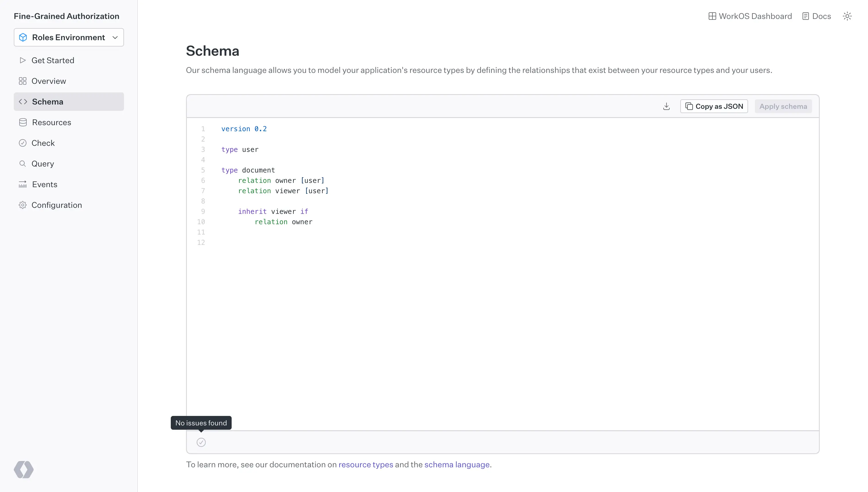Click the Docs page icon
Viewport: 868px width, 492px height.
(805, 16)
